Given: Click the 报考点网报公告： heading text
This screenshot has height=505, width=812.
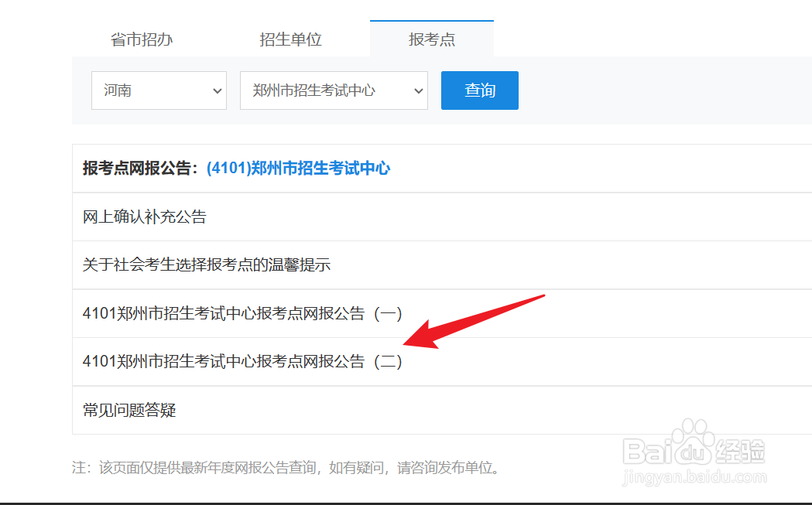Looking at the screenshot, I should (x=140, y=168).
